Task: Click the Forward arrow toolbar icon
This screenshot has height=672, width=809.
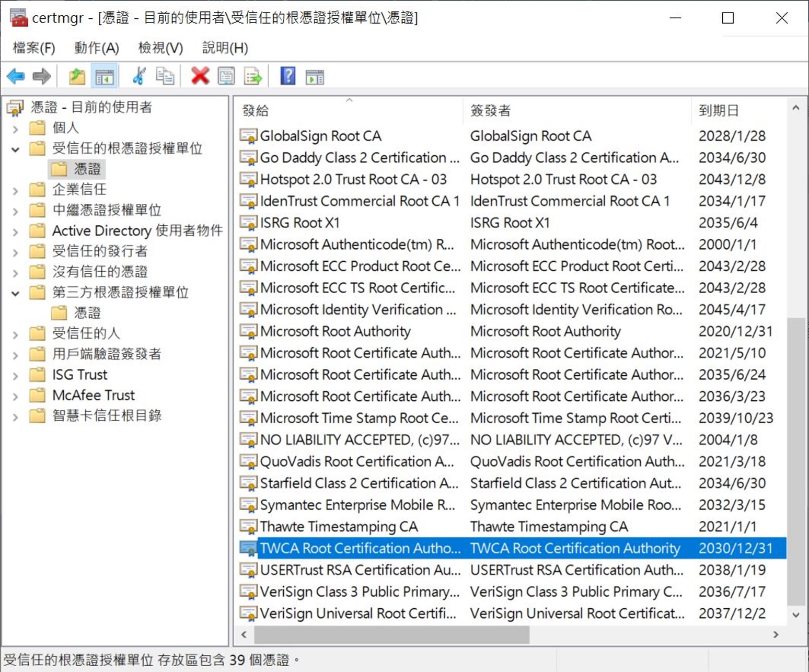Action: 42,77
